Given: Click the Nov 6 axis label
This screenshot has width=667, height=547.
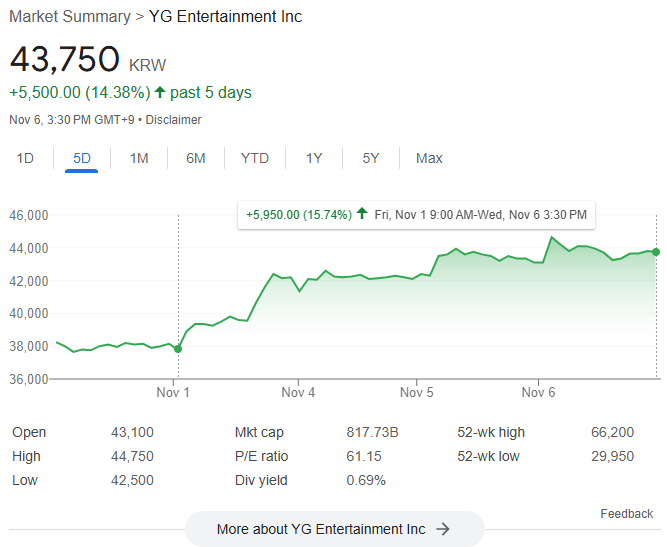Looking at the screenshot, I should 539,392.
